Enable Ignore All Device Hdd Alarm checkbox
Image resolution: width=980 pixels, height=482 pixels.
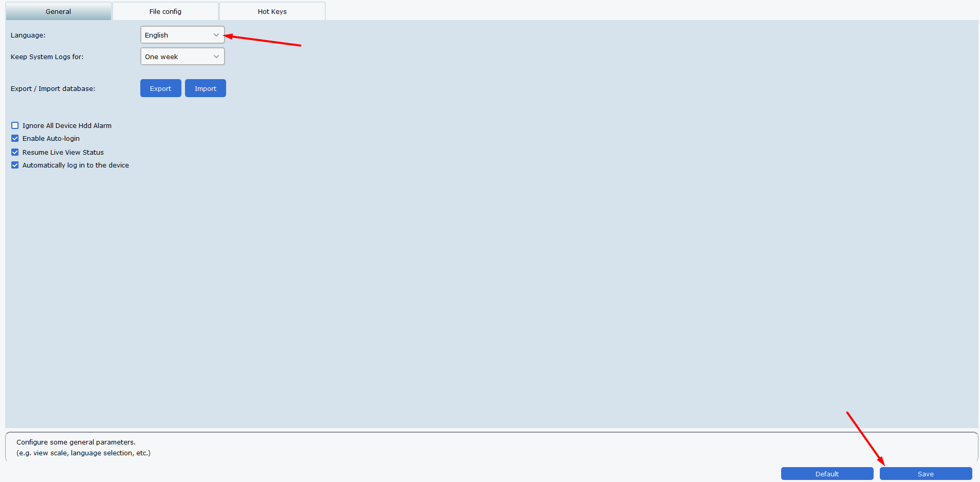(x=15, y=125)
